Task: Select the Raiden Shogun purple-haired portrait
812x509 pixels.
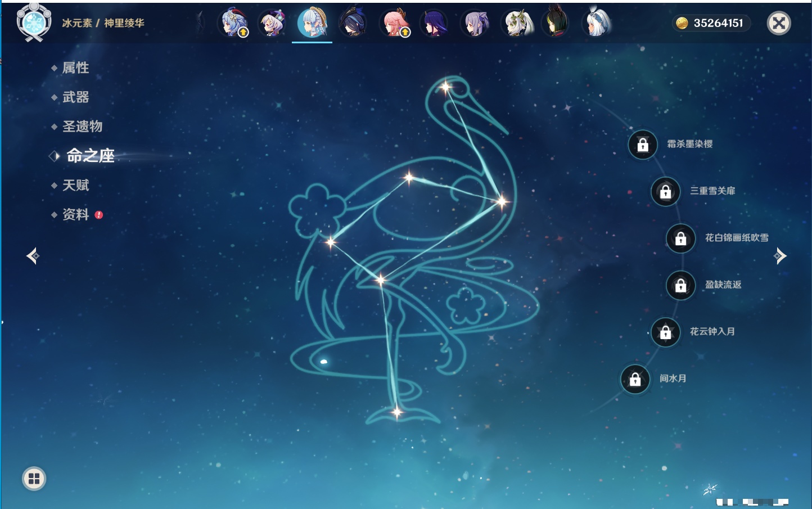Action: point(435,23)
